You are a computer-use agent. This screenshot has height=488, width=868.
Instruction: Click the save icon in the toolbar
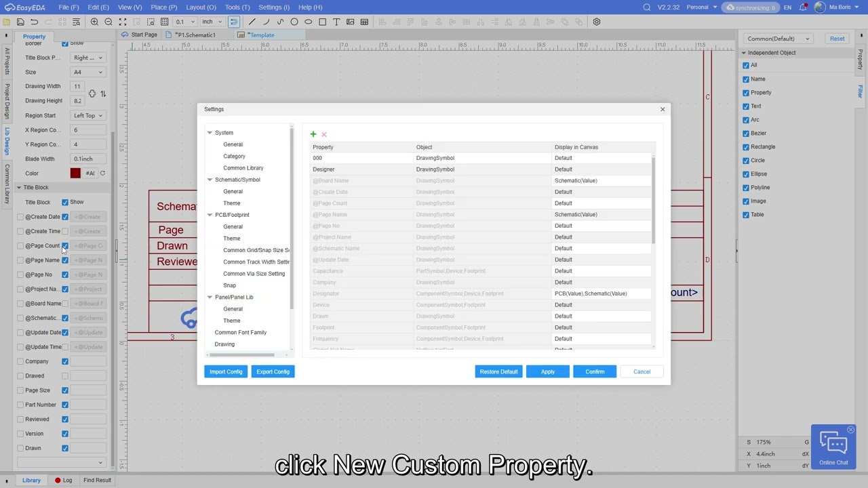point(20,22)
